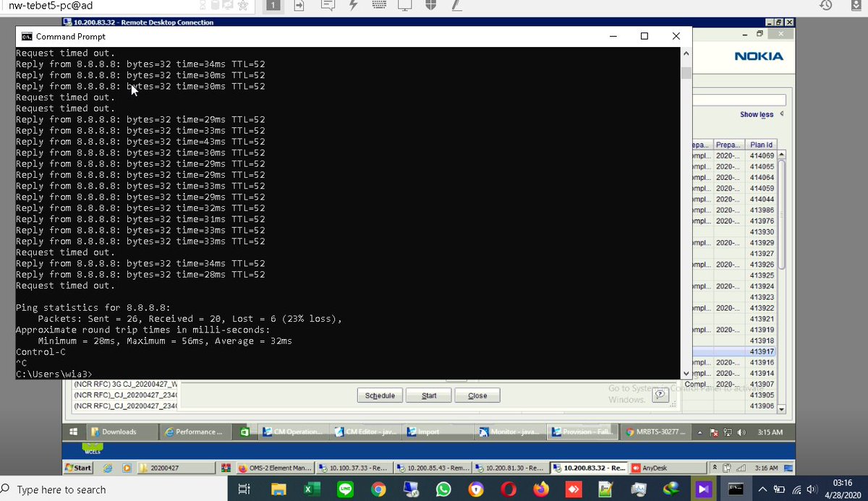
Task: Click the Start button on XP-style taskbar
Action: [78, 468]
